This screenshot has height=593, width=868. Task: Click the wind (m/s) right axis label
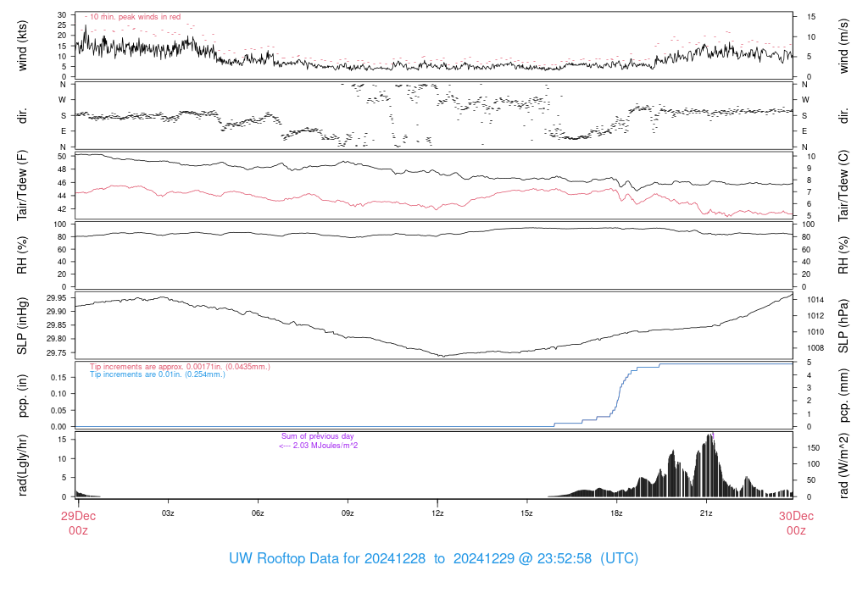pyautogui.click(x=845, y=47)
